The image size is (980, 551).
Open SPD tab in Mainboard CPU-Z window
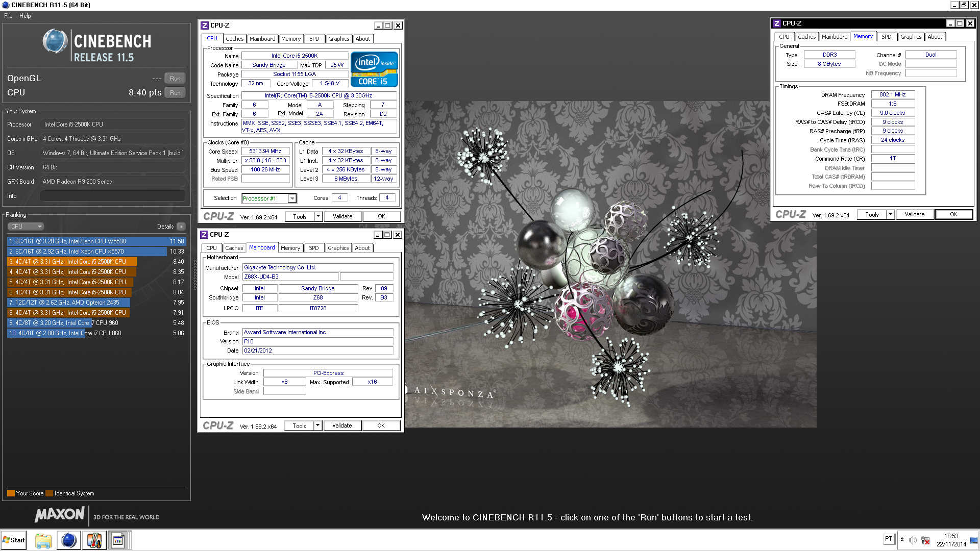coord(314,248)
